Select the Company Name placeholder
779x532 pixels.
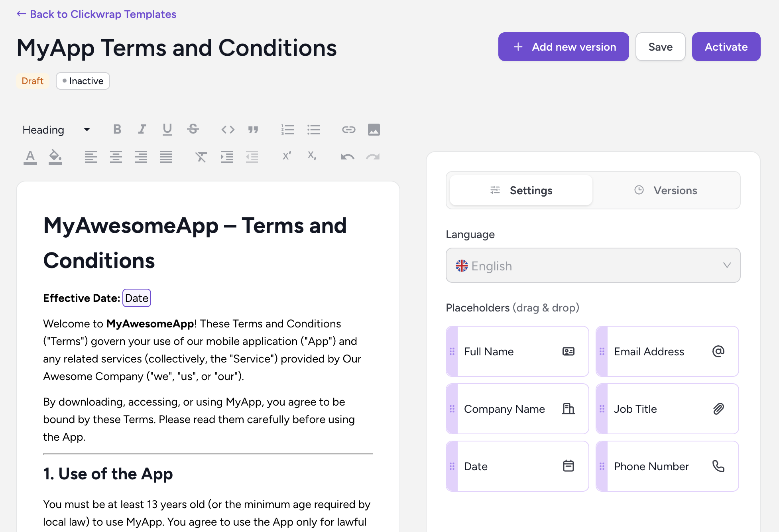click(517, 409)
